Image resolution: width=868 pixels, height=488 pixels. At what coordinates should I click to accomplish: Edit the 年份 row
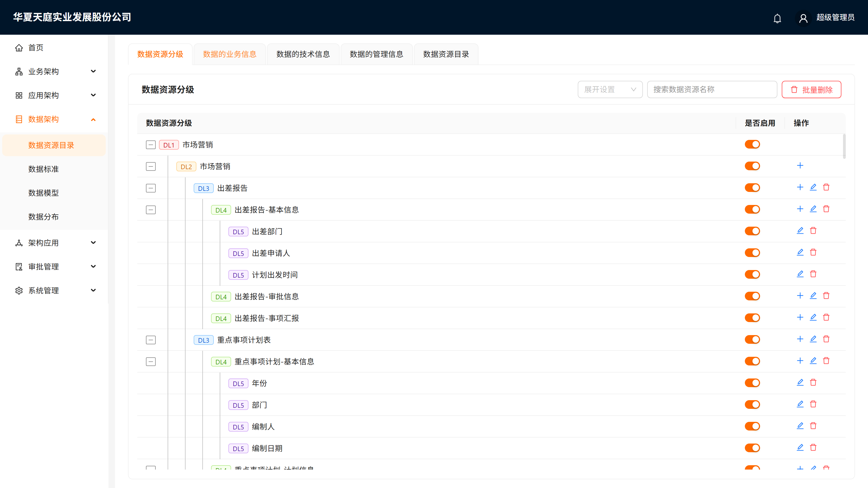click(x=800, y=383)
